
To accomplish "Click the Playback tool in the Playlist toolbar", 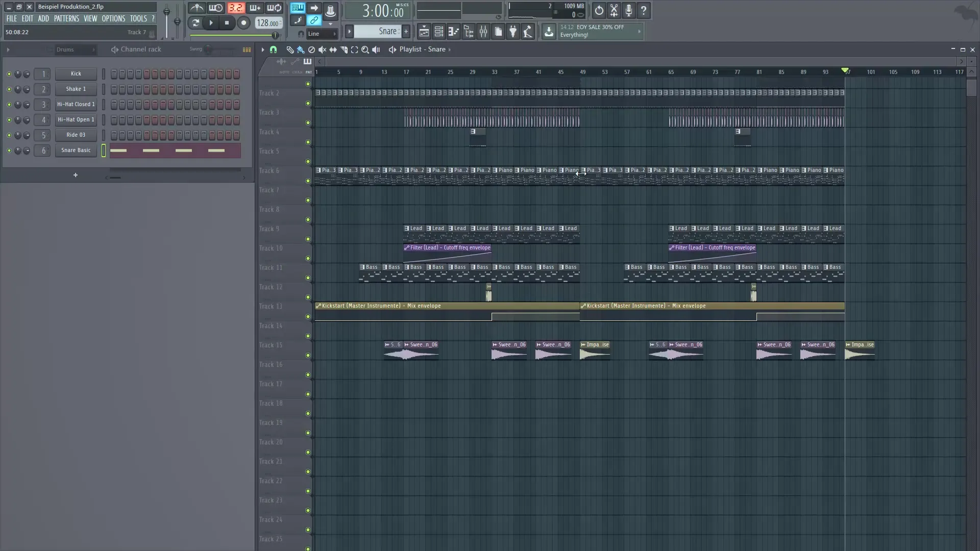I will pyautogui.click(x=376, y=49).
